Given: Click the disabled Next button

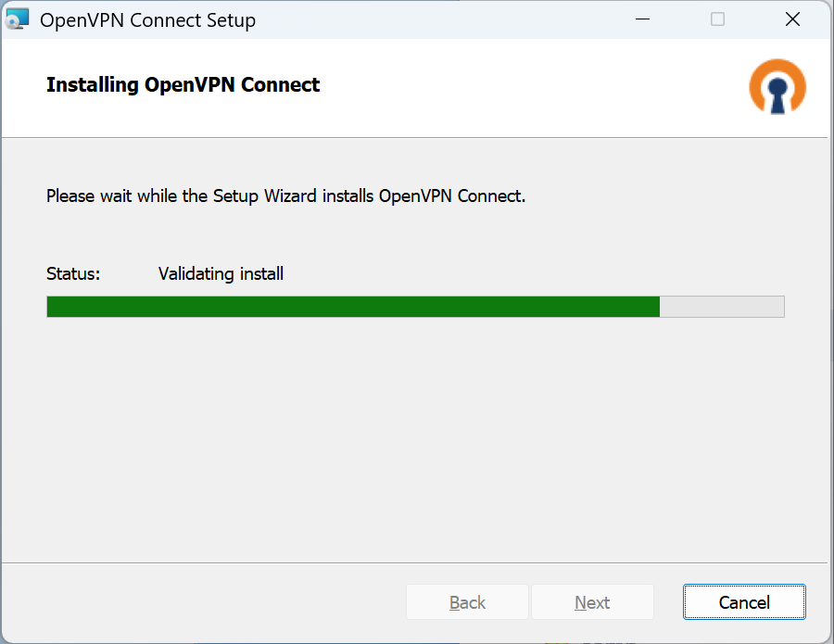Looking at the screenshot, I should click(x=592, y=602).
